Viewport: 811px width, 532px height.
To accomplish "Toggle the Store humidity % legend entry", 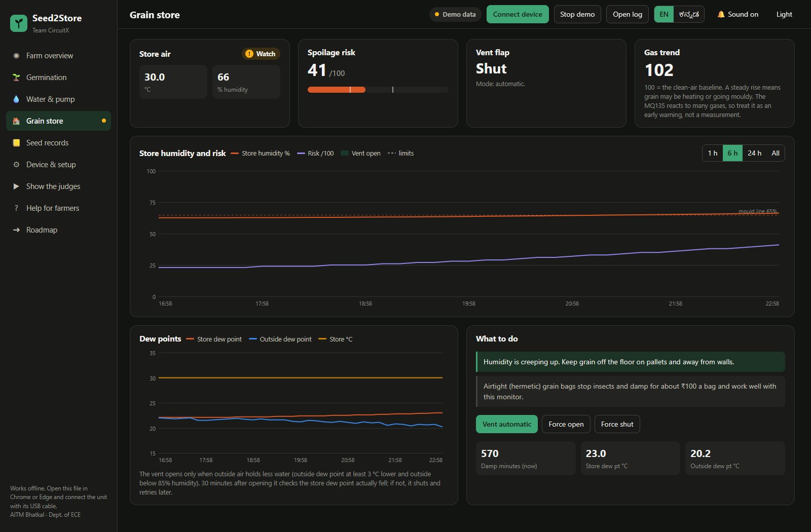I will (261, 153).
